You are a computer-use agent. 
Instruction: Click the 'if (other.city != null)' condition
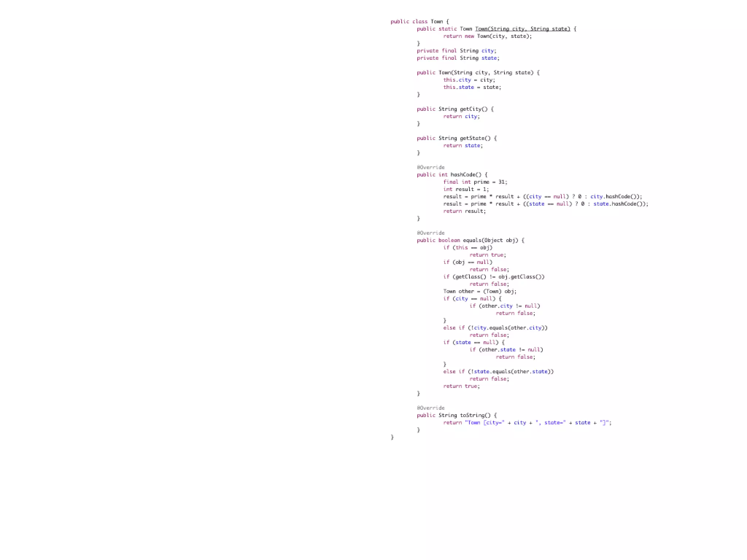point(505,306)
